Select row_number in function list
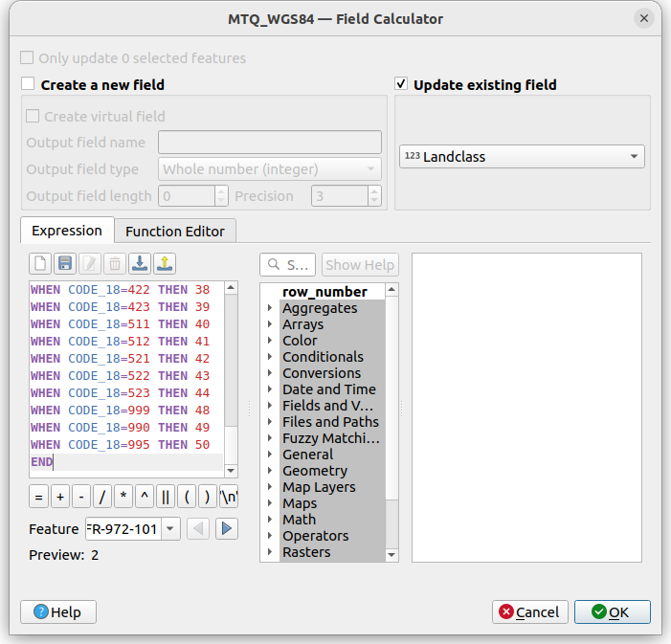 324,292
